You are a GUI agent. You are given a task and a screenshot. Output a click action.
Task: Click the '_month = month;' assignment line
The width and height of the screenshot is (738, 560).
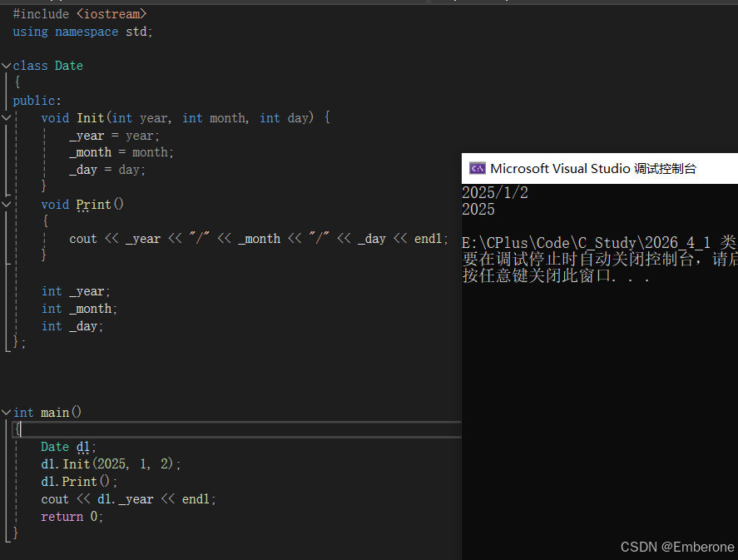click(x=121, y=152)
